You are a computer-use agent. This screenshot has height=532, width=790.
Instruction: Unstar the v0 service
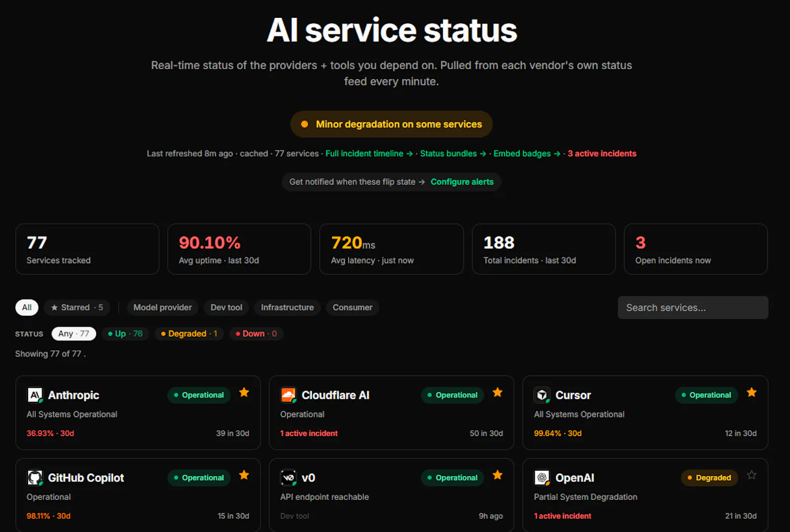tap(498, 475)
